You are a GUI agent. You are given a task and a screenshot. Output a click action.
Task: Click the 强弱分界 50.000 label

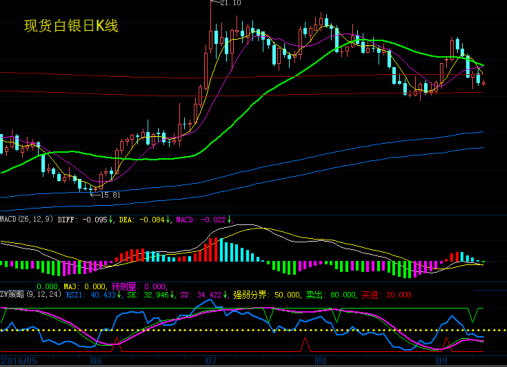[x=267, y=295]
